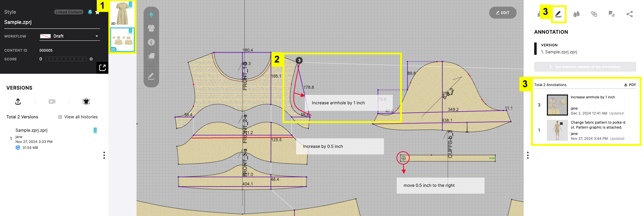Click the fabric swatch icon in viewer toolbar
This screenshot has height=216, width=644.
[x=151, y=56]
